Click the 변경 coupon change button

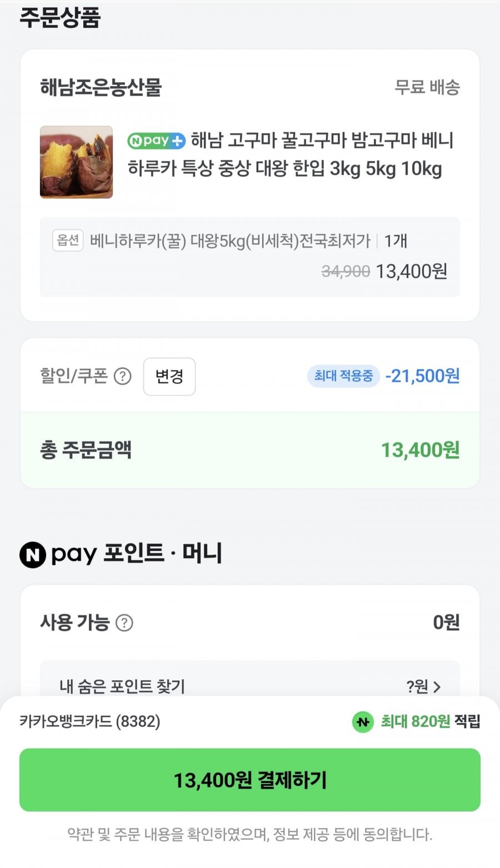(169, 377)
